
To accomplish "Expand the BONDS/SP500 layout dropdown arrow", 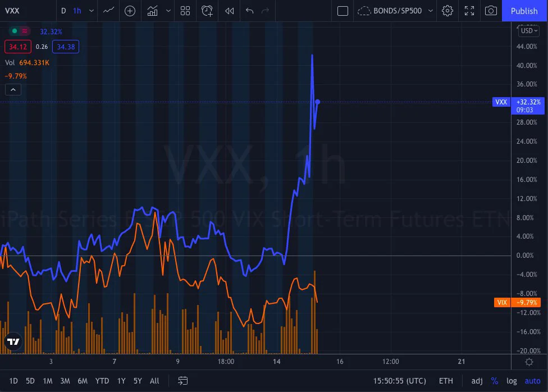I will pos(431,11).
